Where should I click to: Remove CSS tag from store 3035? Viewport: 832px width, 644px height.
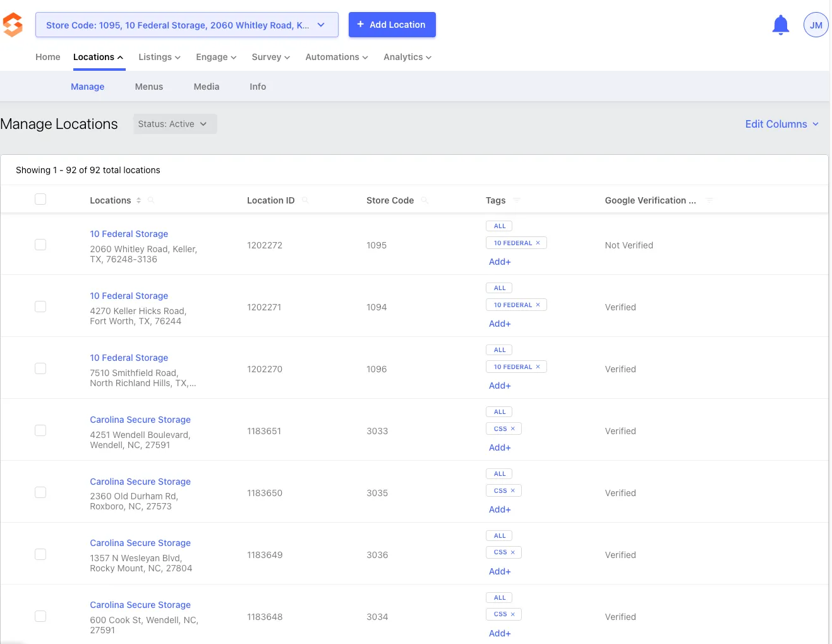coord(513,490)
